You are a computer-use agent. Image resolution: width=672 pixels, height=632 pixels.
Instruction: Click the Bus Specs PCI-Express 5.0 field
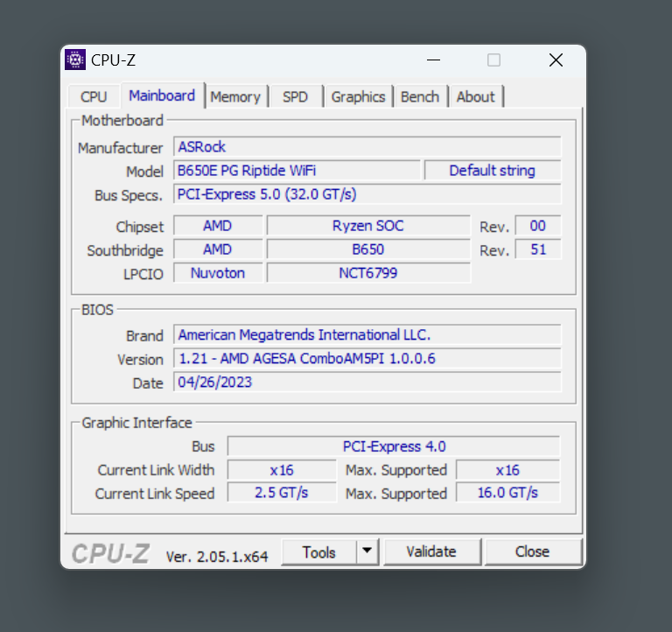click(x=367, y=194)
